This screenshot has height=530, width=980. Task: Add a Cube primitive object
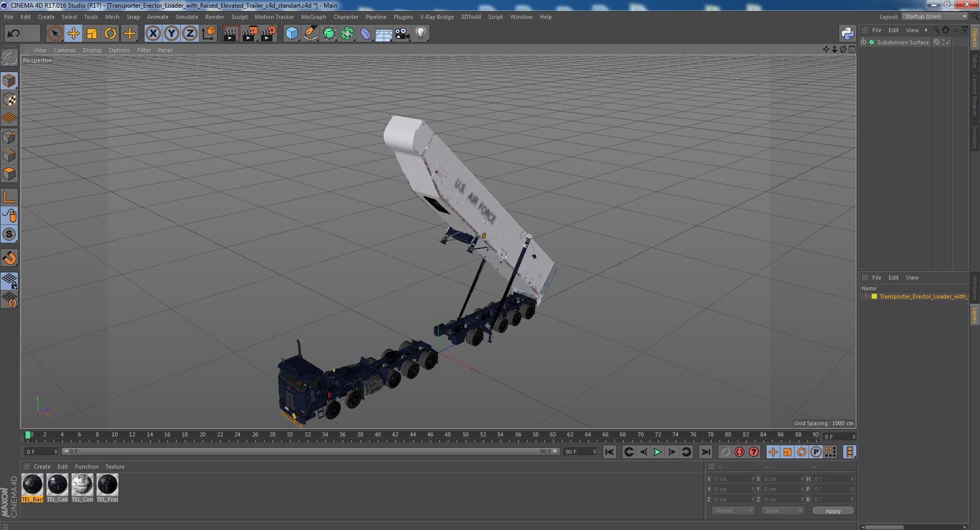(x=292, y=34)
